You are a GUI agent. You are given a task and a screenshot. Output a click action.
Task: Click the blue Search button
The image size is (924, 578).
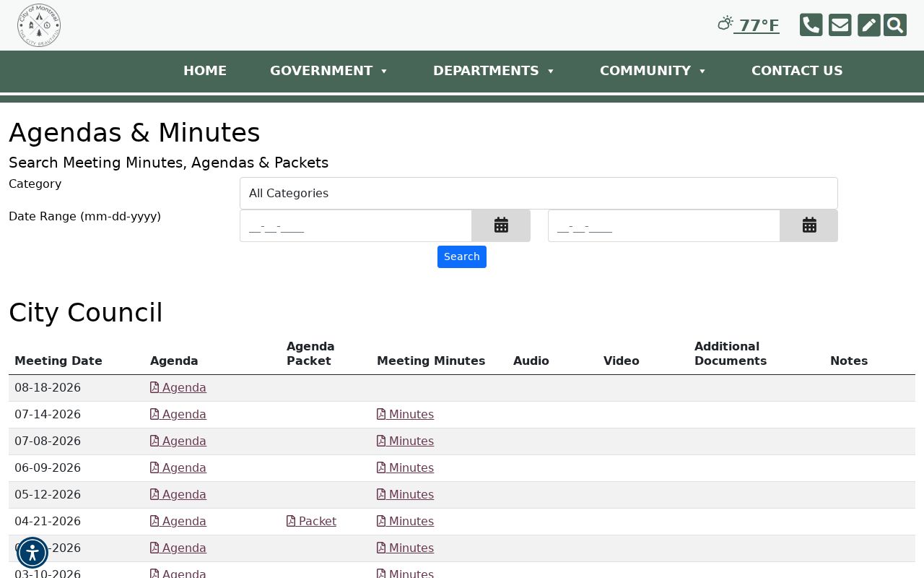[x=462, y=256]
